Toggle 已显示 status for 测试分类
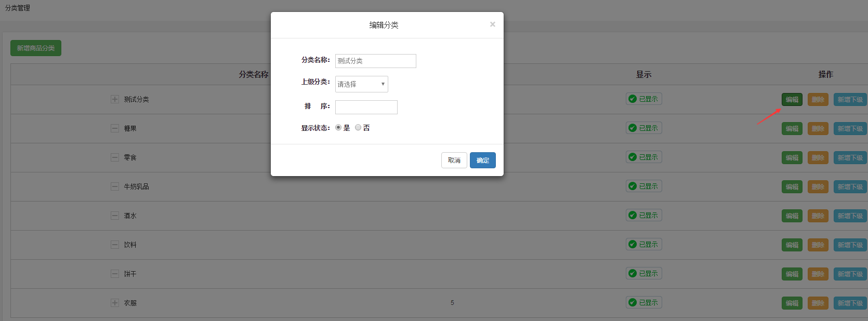The width and height of the screenshot is (868, 321). pos(644,99)
